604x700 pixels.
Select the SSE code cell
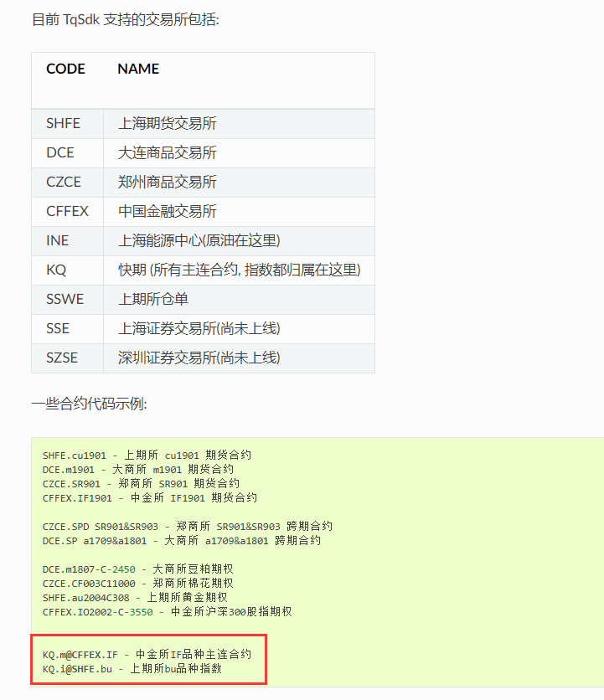coord(68,329)
